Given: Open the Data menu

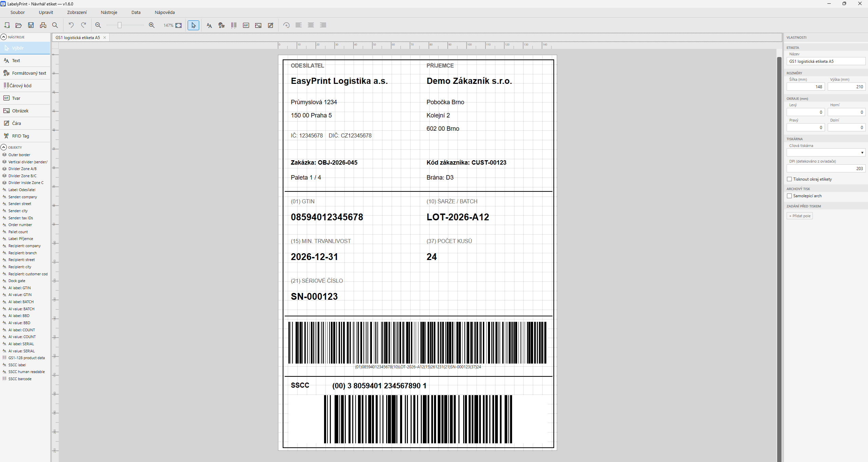Looking at the screenshot, I should pyautogui.click(x=136, y=12).
